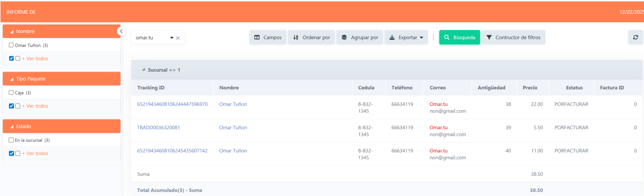The height and width of the screenshot is (196, 644).
Task: Clear the omar.tu search with X
Action: click(178, 38)
